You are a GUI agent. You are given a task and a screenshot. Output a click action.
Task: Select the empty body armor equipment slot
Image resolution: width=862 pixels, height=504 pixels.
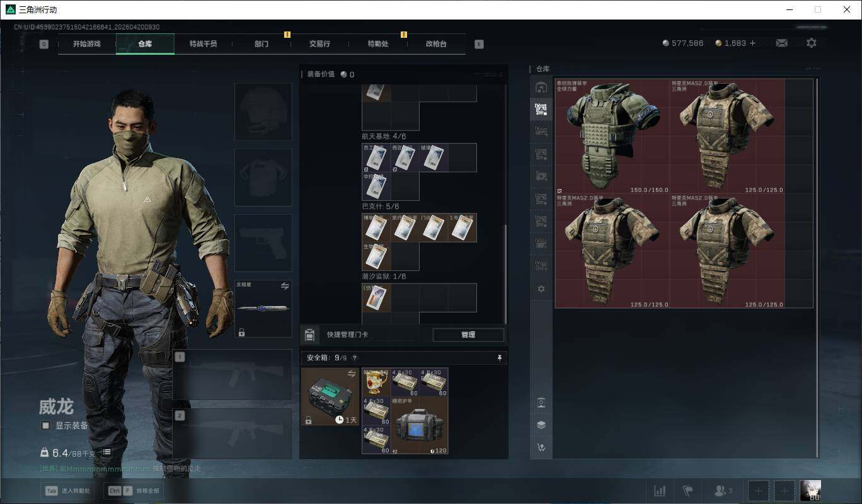pyautogui.click(x=263, y=178)
